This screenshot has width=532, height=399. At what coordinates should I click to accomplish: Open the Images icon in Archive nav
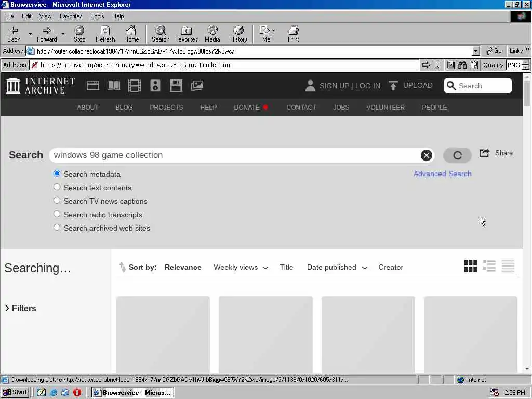(197, 86)
